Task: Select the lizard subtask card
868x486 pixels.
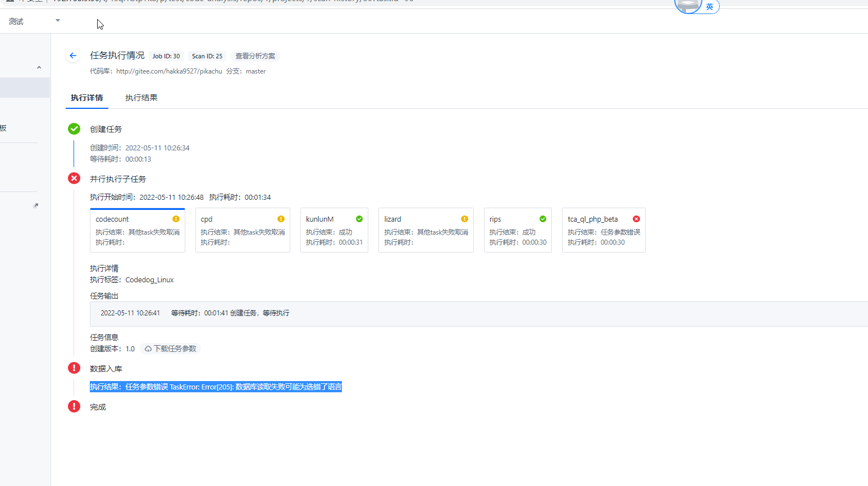Action: [426, 230]
